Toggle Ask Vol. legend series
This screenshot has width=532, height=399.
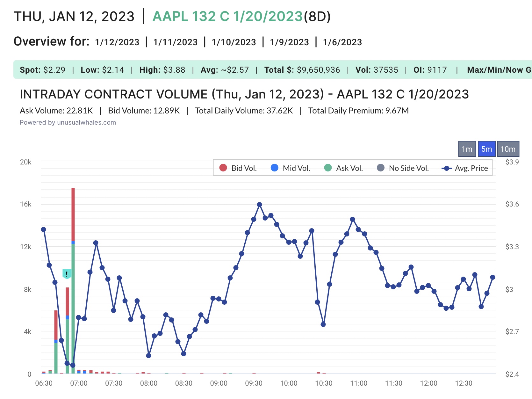point(343,168)
